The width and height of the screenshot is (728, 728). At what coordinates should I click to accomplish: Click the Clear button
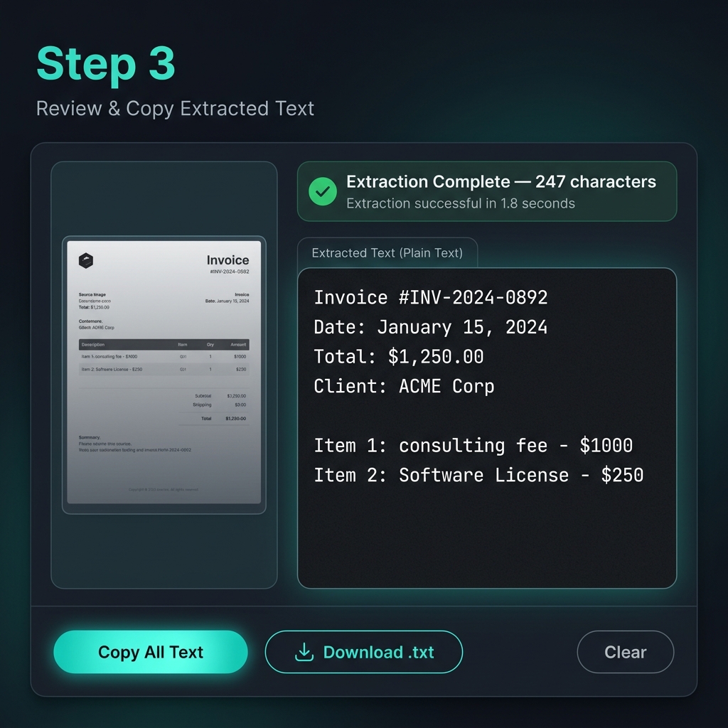click(x=626, y=652)
